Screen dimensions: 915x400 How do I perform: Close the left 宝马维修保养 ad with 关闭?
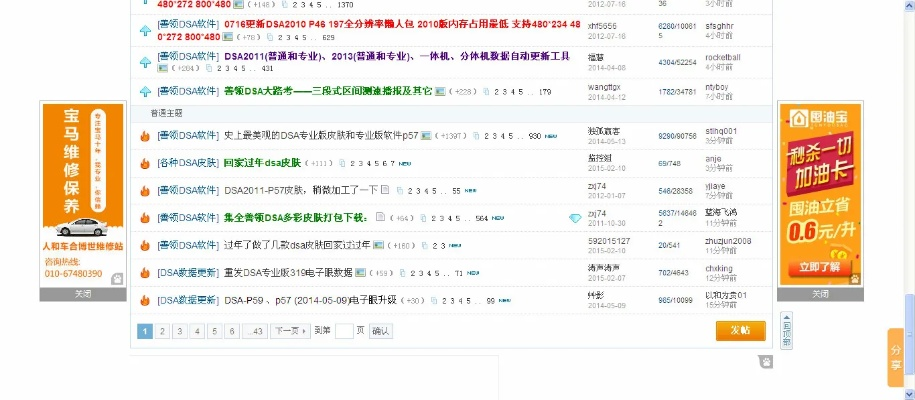click(82, 294)
